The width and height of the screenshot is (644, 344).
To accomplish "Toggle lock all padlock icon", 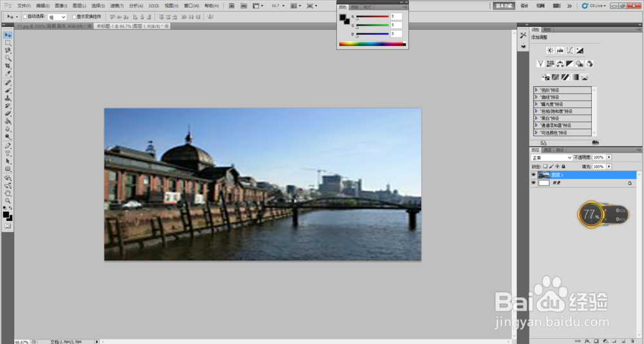I will pos(563,166).
